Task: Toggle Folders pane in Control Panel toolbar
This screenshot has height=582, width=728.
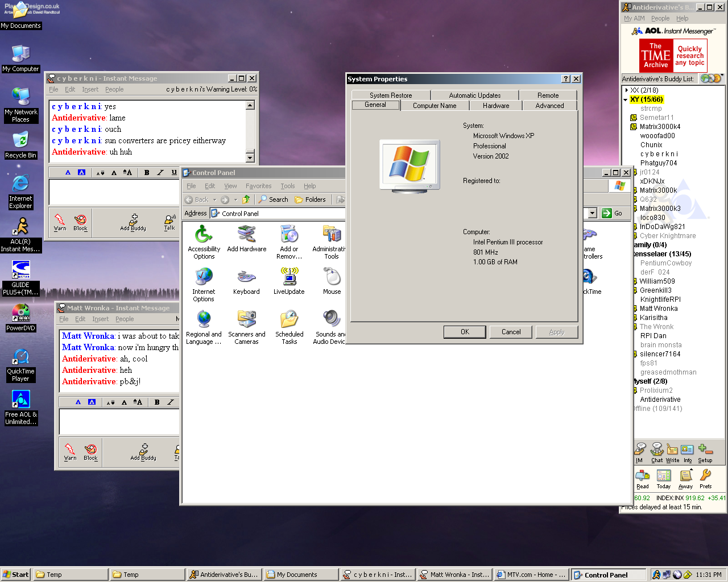Action: coord(311,199)
